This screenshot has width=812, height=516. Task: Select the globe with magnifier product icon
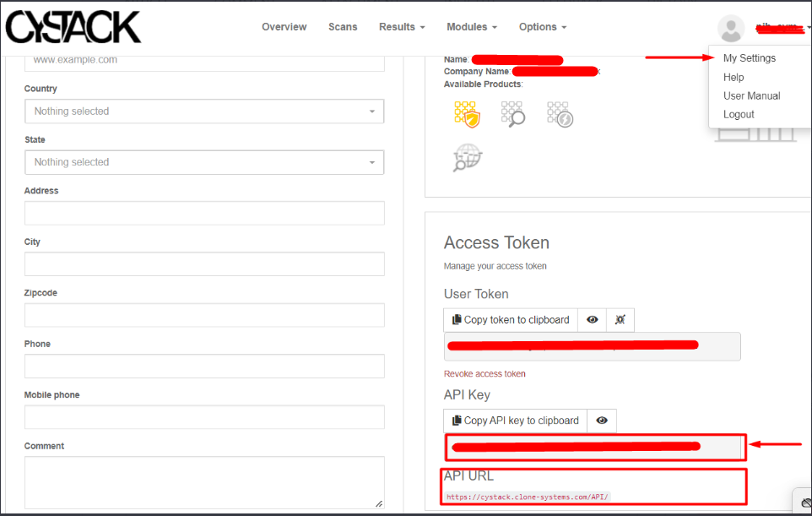(468, 157)
